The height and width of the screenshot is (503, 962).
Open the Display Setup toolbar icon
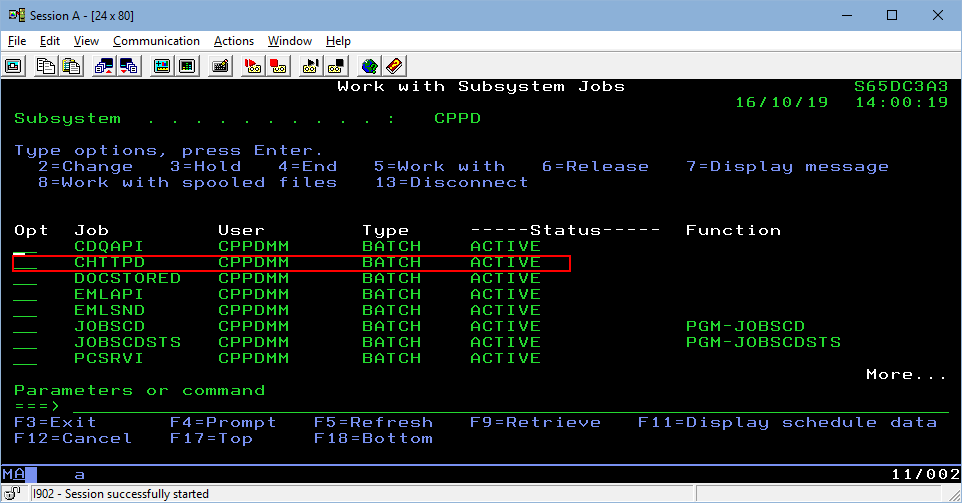tap(162, 66)
